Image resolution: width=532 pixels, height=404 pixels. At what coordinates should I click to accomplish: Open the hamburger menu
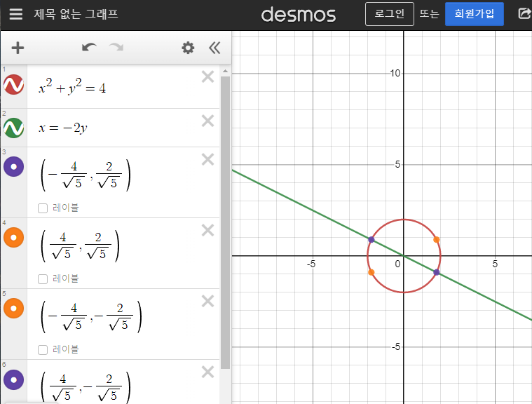pyautogui.click(x=16, y=14)
